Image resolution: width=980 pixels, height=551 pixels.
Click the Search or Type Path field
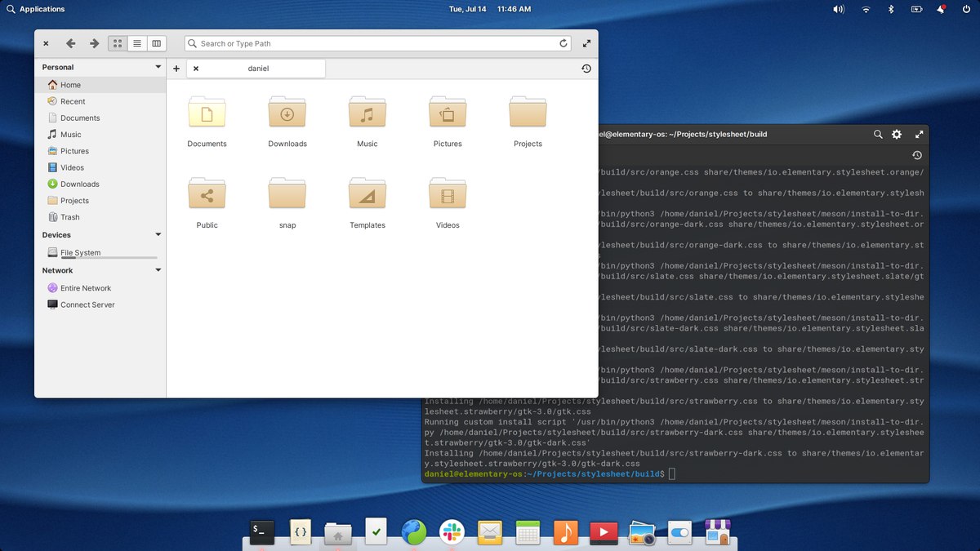(377, 43)
